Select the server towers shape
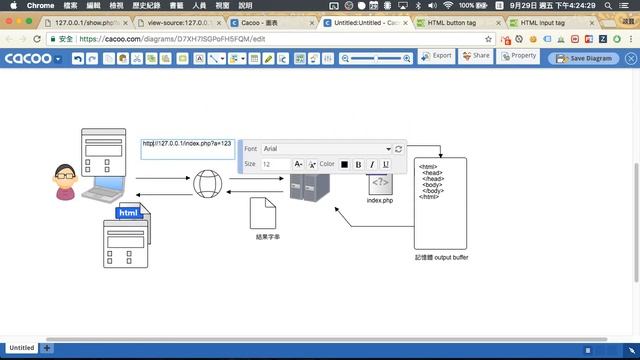The image size is (640, 360). tap(309, 187)
